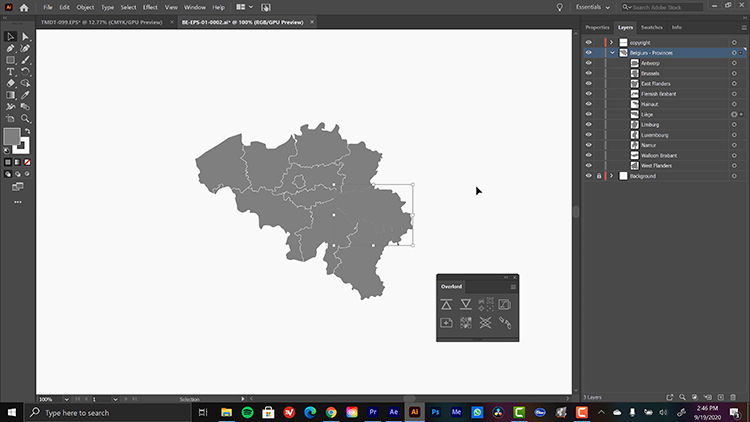Select the Pen tool
The width and height of the screenshot is (750, 422).
[x=11, y=48]
